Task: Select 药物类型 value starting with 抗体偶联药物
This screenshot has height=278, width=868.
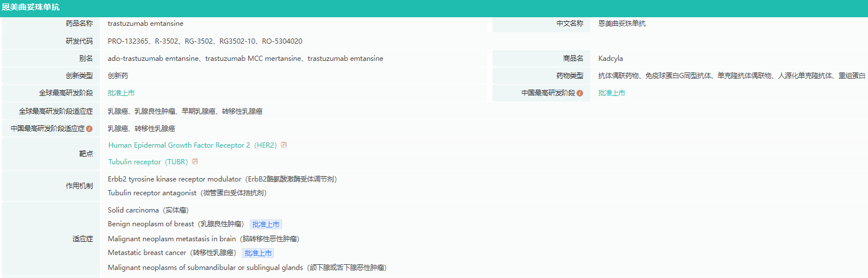Action: click(x=732, y=76)
